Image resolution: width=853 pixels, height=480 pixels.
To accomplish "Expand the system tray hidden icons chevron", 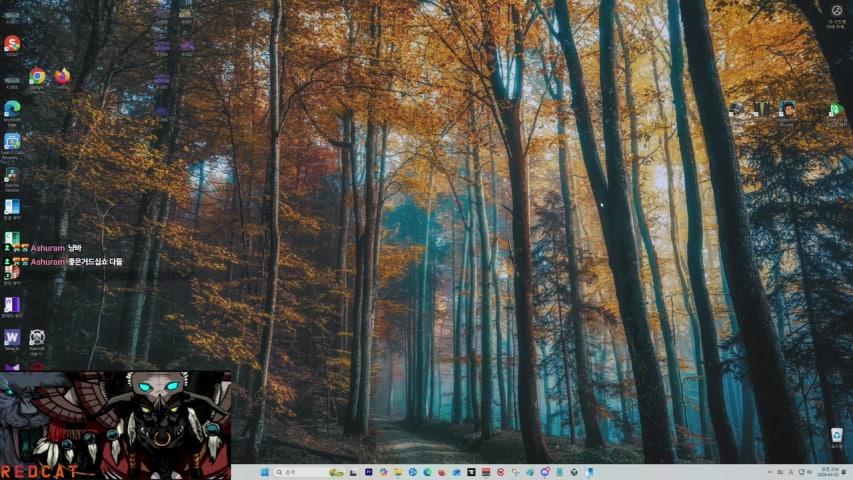I will (769, 472).
